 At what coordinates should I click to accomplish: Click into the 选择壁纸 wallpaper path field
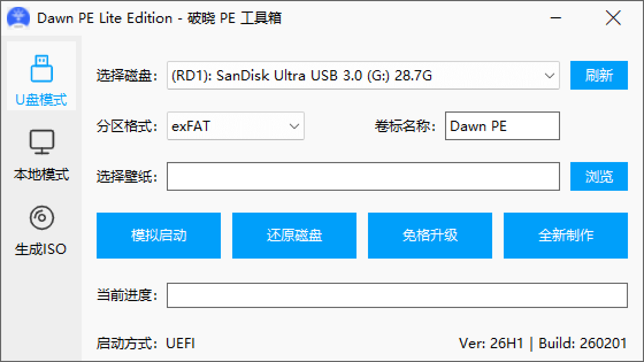coord(363,176)
